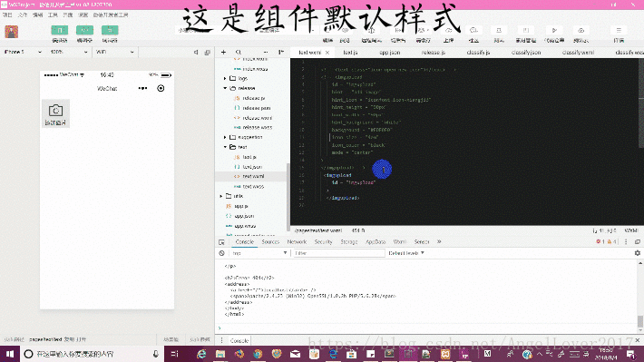644x362 pixels.
Task: Click the background switch toolbar icon
Action: (x=398, y=31)
